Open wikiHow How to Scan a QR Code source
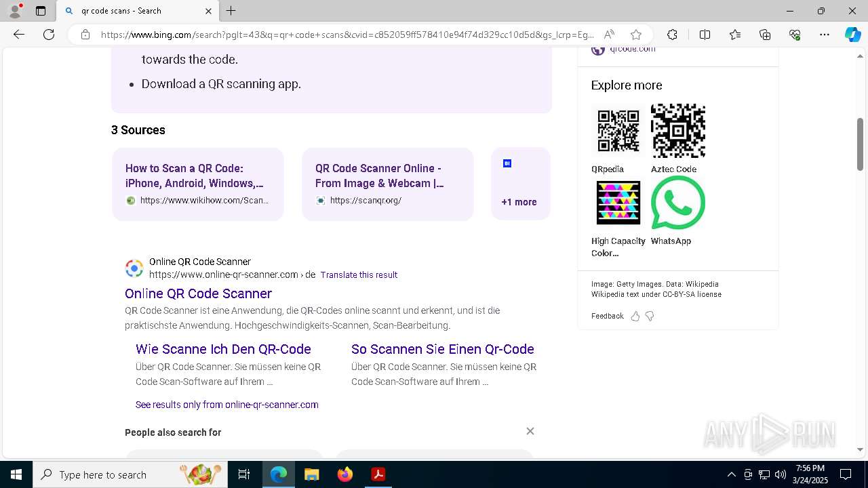The width and height of the screenshot is (868, 488). tap(198, 184)
